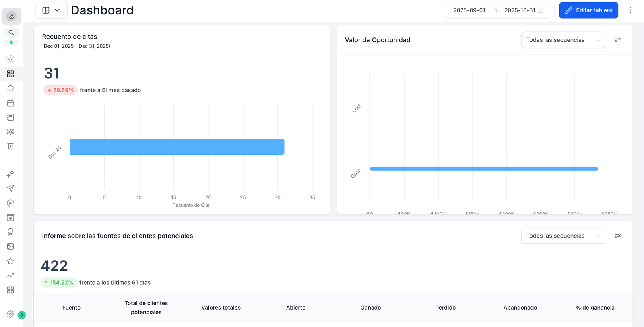Open the payments dollar icon in sidebar
644x327 pixels.
pos(10,147)
